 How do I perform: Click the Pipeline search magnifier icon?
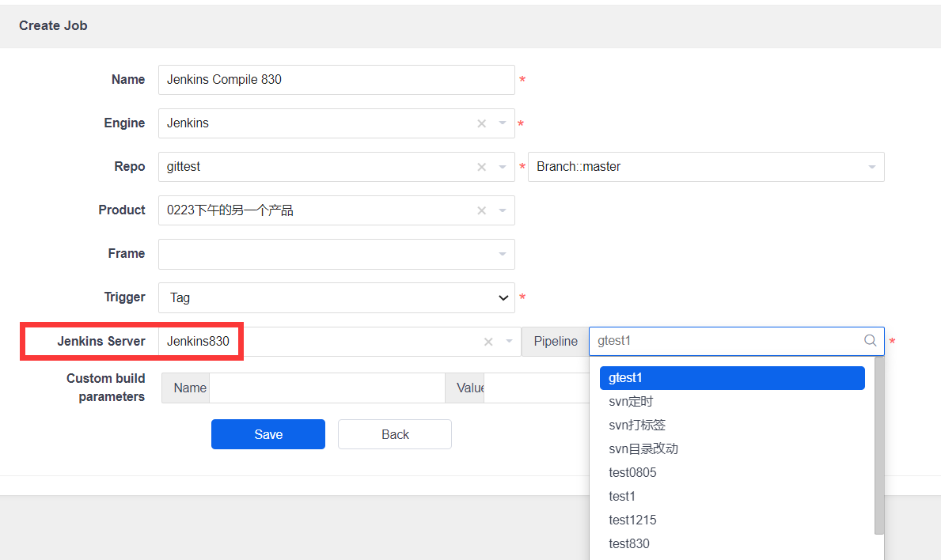[x=870, y=341]
